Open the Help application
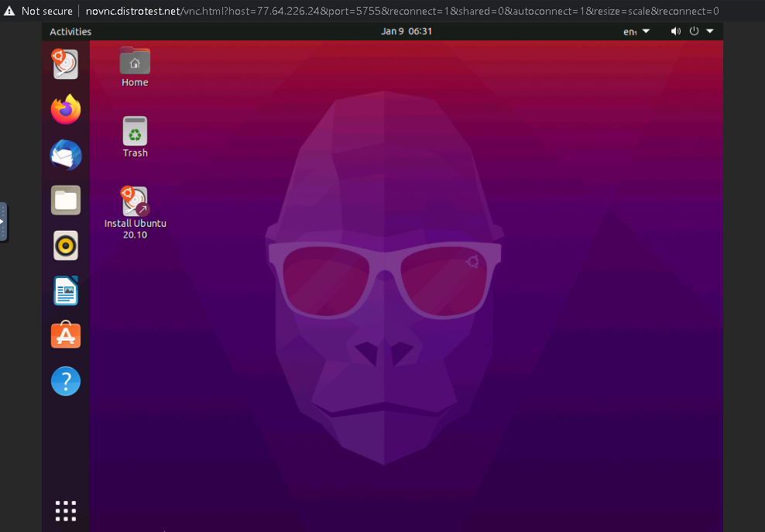The height and width of the screenshot is (532, 765). (x=66, y=381)
